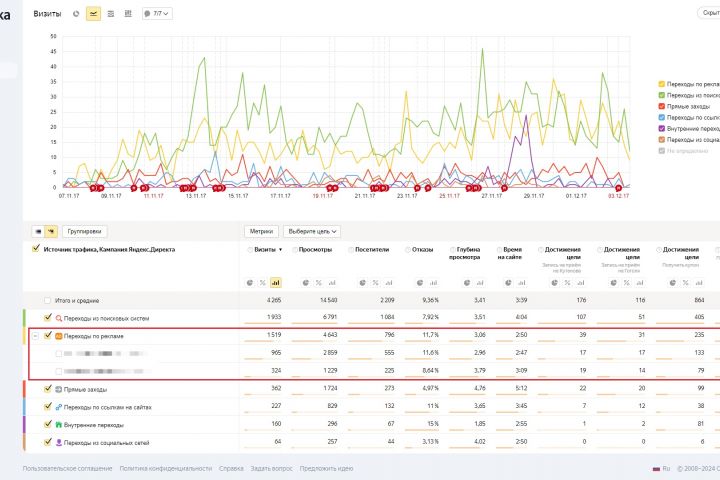Viewport: 720px width, 480px height.
Task: Switch table to flat list view
Action: point(38,232)
